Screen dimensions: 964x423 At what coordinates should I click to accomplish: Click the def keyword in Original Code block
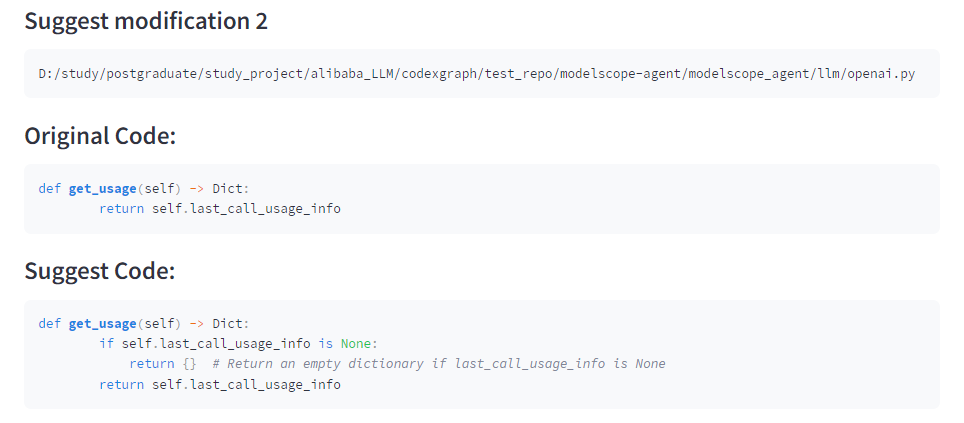click(49, 188)
